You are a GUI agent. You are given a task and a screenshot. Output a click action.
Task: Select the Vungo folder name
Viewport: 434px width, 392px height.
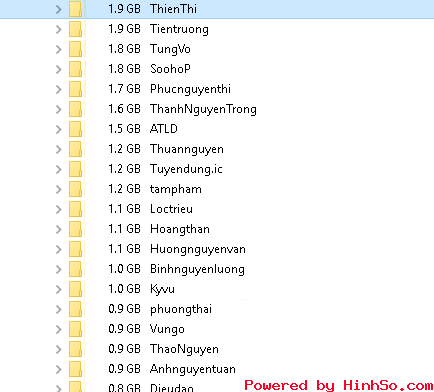[167, 329]
